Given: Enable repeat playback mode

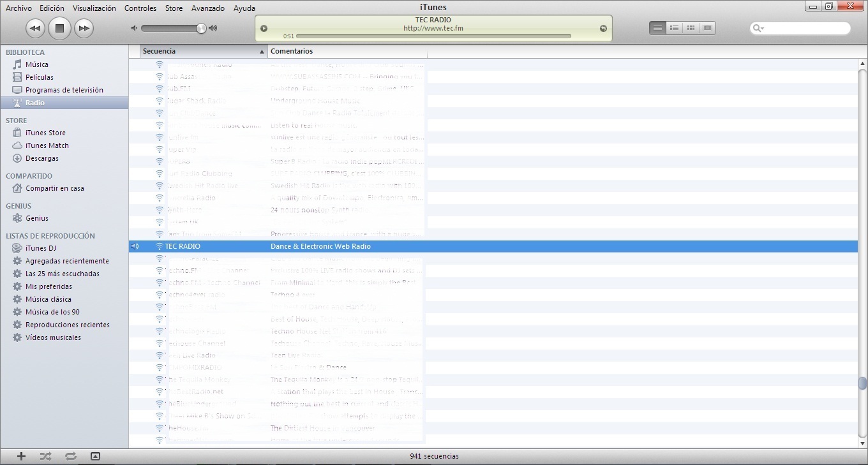Looking at the screenshot, I should 70,456.
